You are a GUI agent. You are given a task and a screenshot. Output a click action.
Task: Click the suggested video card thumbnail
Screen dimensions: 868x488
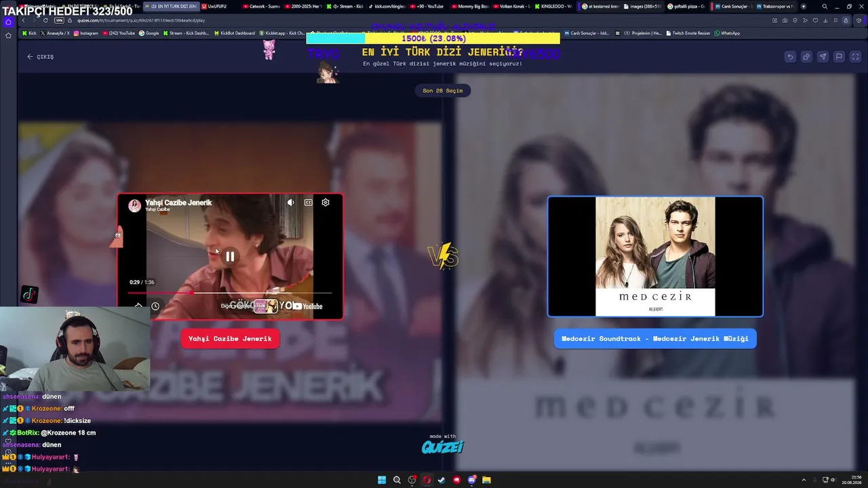point(266,306)
